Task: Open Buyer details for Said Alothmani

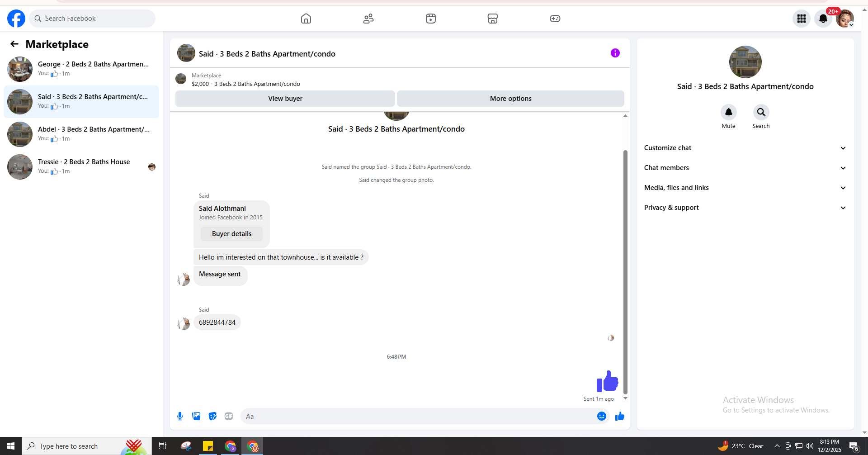Action: click(x=231, y=234)
